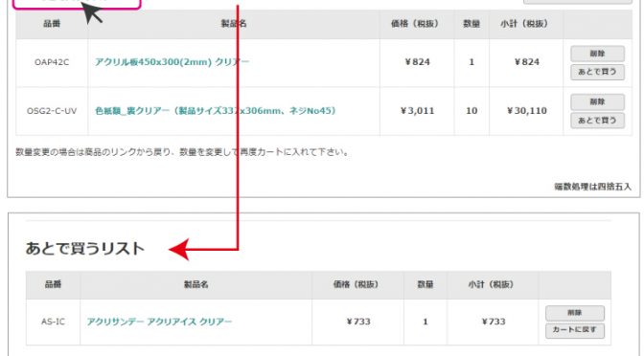
Task: Click quantity 1 in the AS-IC row
Action: pos(425,322)
